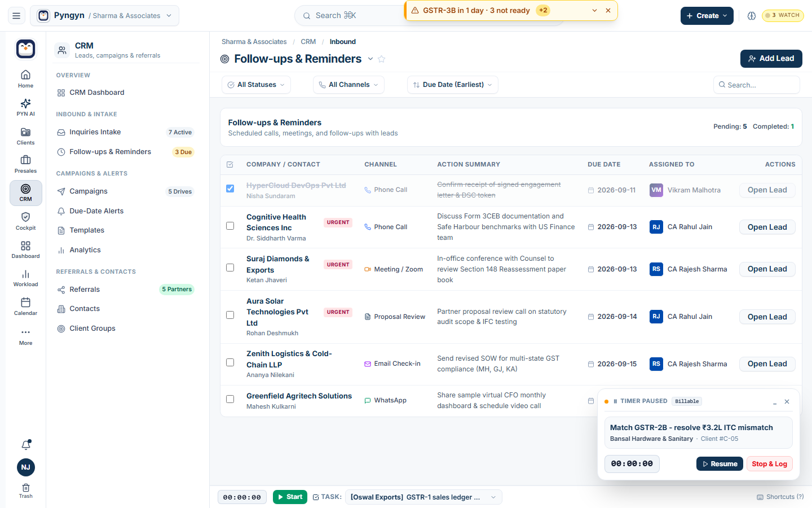The image size is (812, 508).
Task: Star the Follow-ups & Reminders page
Action: [x=382, y=59]
